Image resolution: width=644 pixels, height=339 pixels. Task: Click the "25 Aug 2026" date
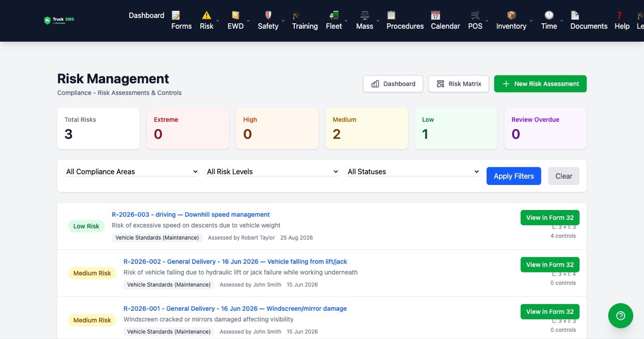(296, 238)
